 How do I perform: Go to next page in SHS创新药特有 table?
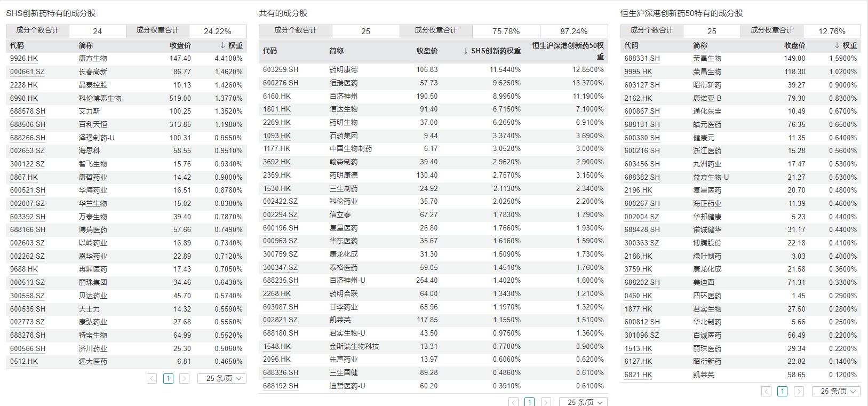(184, 378)
